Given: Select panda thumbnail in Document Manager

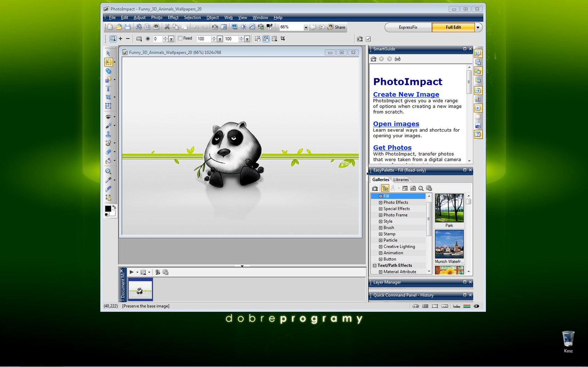Looking at the screenshot, I should (x=140, y=290).
